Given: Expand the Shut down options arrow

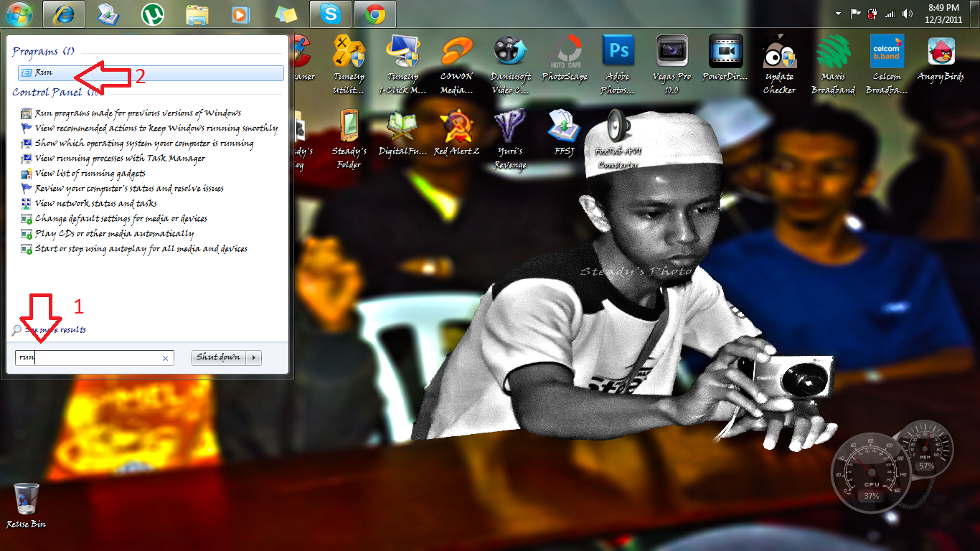Looking at the screenshot, I should (x=254, y=357).
